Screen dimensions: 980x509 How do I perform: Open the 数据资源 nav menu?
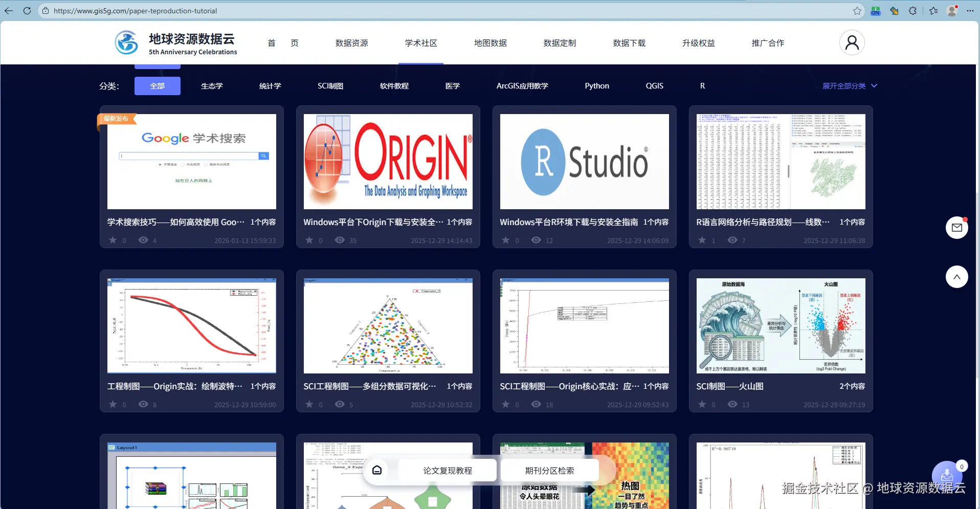coord(351,43)
